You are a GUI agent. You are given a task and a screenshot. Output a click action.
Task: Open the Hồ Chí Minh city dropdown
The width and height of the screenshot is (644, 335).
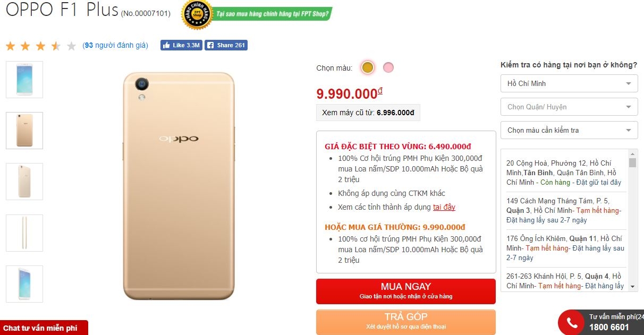click(569, 83)
